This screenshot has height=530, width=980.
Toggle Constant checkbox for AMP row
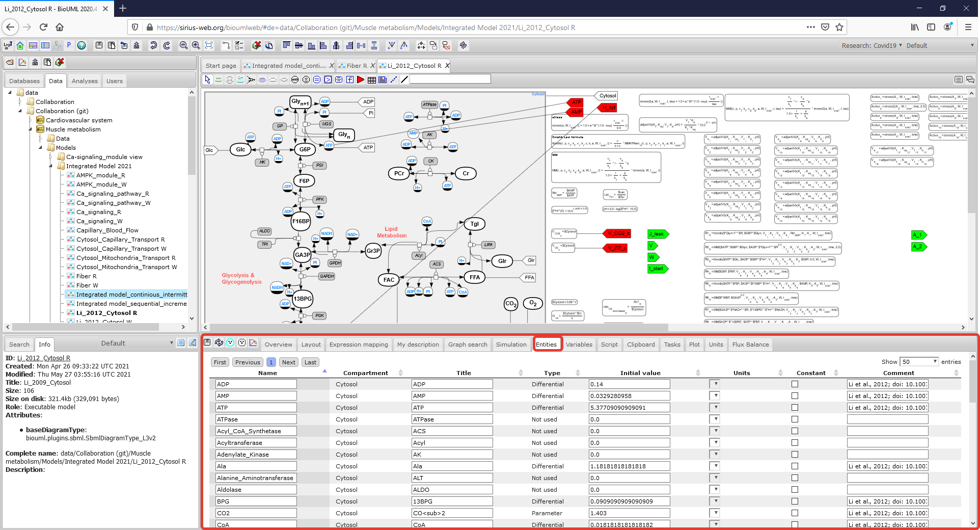[x=795, y=396]
